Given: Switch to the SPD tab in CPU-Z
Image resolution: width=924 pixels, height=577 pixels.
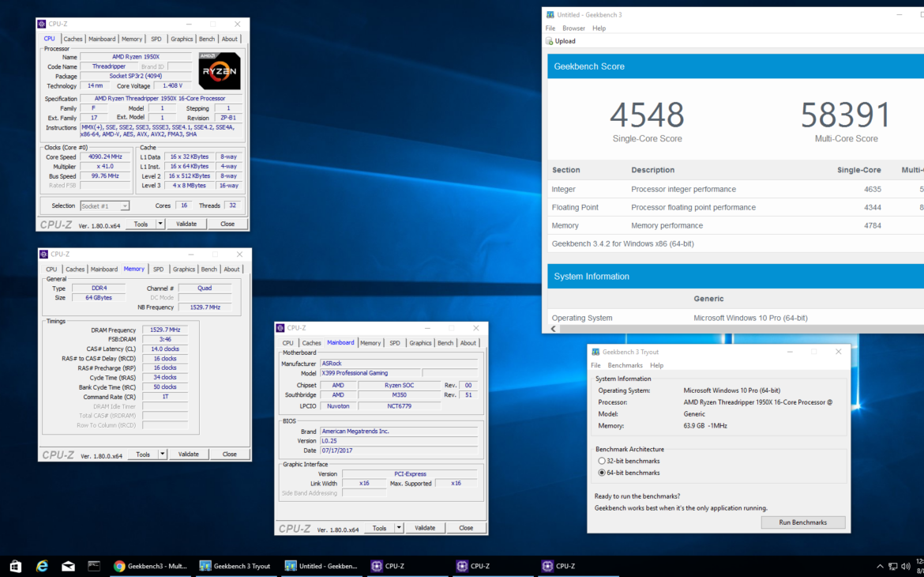Looking at the screenshot, I should coord(156,38).
